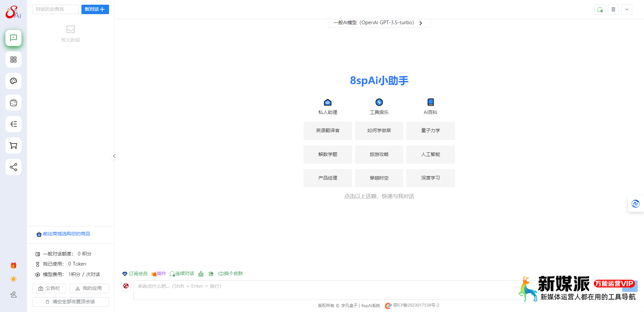Click the 新对话 new chat button
Screen dimensions: 644x312
[x=95, y=9]
